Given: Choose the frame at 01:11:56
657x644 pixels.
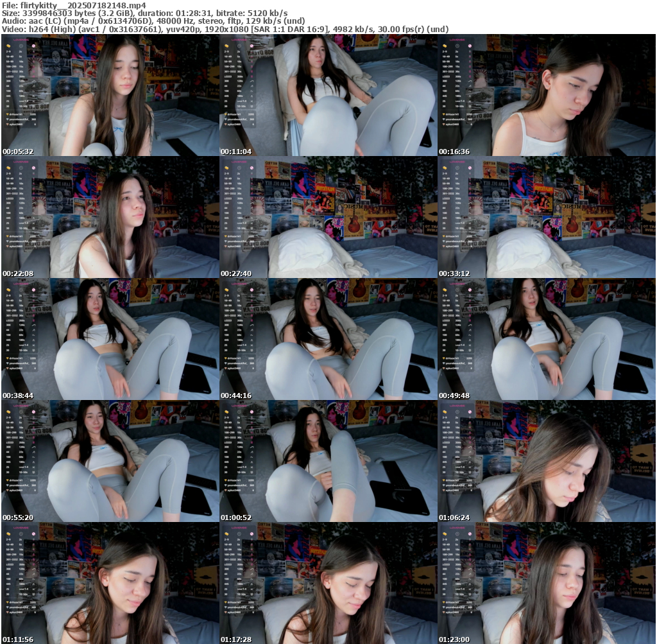Looking at the screenshot, I should 110,583.
